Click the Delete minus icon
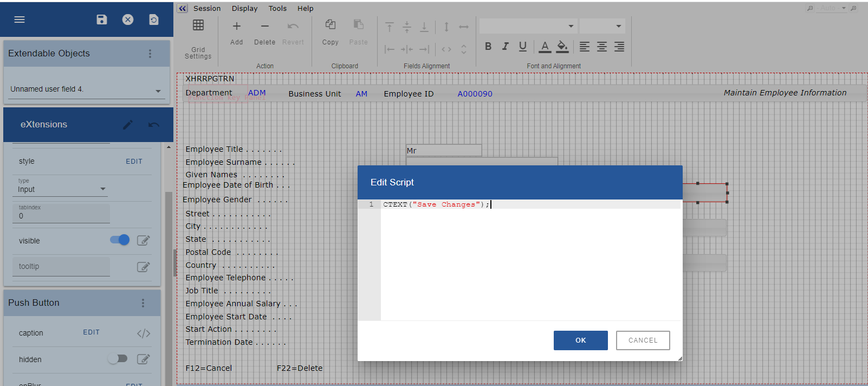 pos(264,27)
